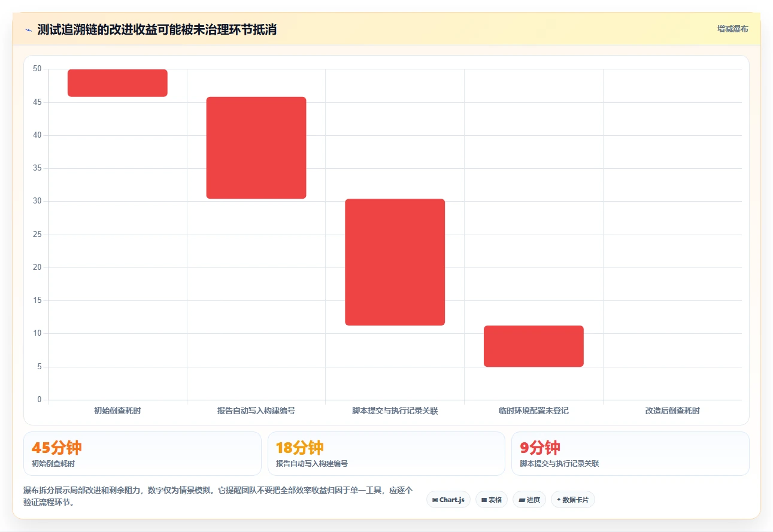The width and height of the screenshot is (773, 532).
Task: Open the 9分钟 stat card
Action: [x=630, y=454]
